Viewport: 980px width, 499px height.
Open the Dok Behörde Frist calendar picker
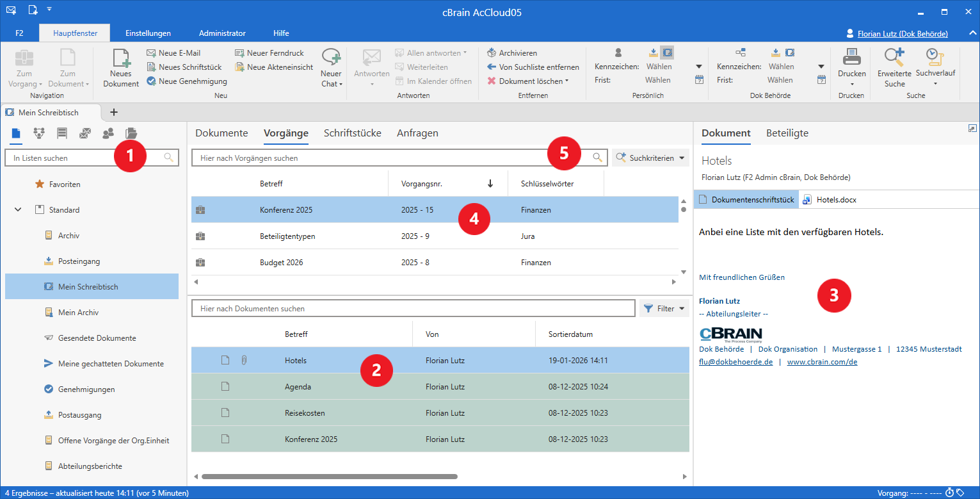821,80
